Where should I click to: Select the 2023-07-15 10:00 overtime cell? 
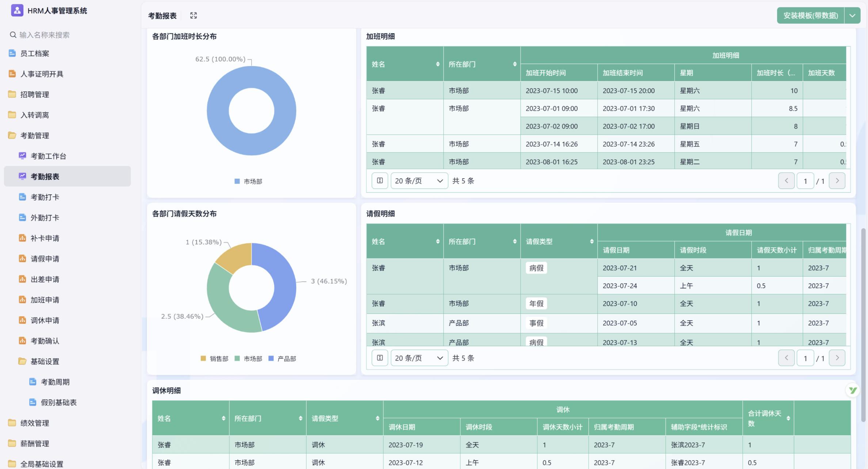(559, 91)
